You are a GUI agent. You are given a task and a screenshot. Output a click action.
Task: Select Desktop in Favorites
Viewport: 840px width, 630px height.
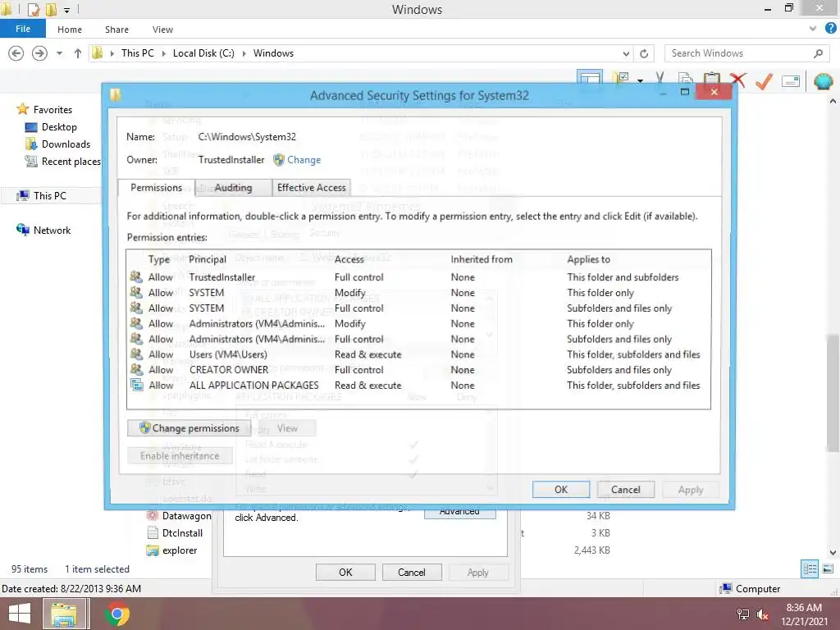pos(51,127)
